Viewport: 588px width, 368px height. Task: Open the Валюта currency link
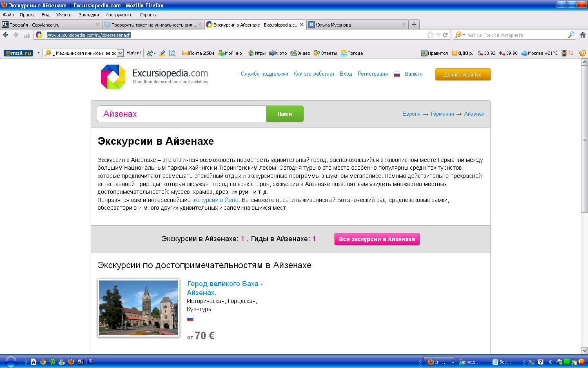click(x=414, y=74)
